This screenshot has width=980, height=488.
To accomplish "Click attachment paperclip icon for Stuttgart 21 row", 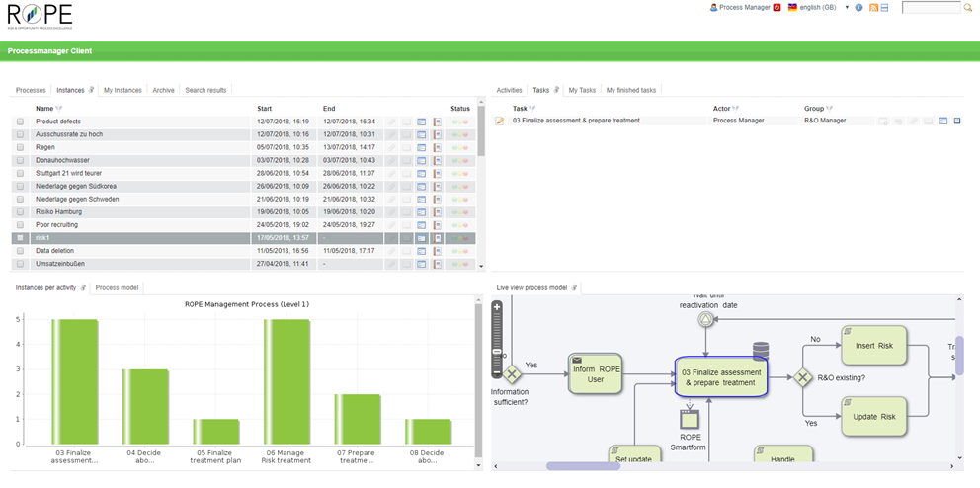I will coord(390,173).
